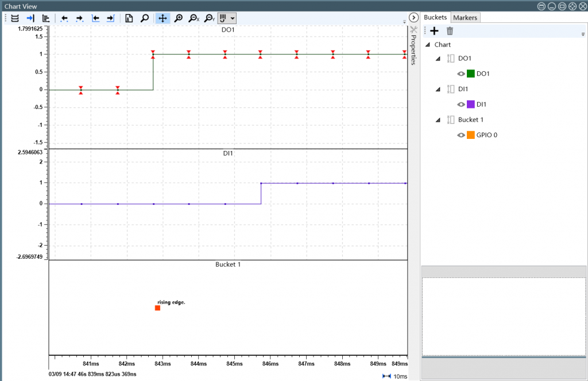
Task: Click the blue arrow-to-bar scroll-to-end icon
Action: 30,18
